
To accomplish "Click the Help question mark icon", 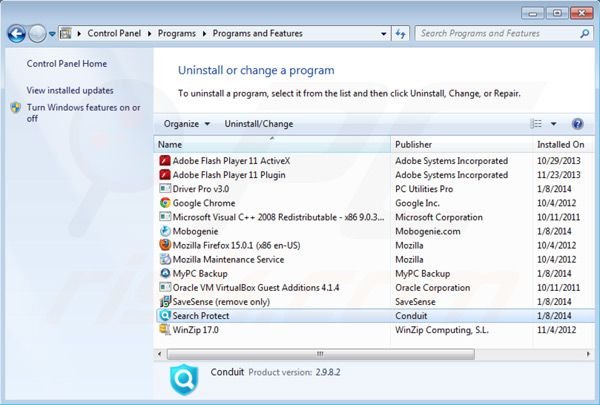I will coord(577,124).
